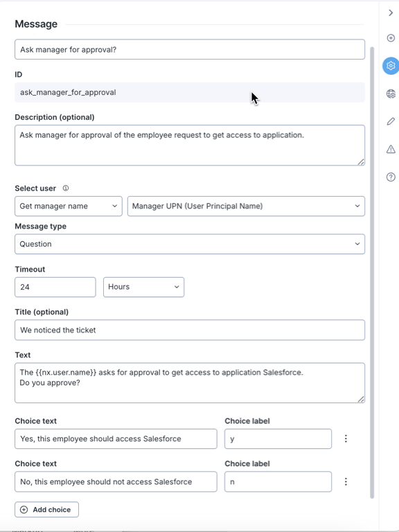
Task: Click the Title field 'We noticed the ticket'
Action: click(190, 330)
